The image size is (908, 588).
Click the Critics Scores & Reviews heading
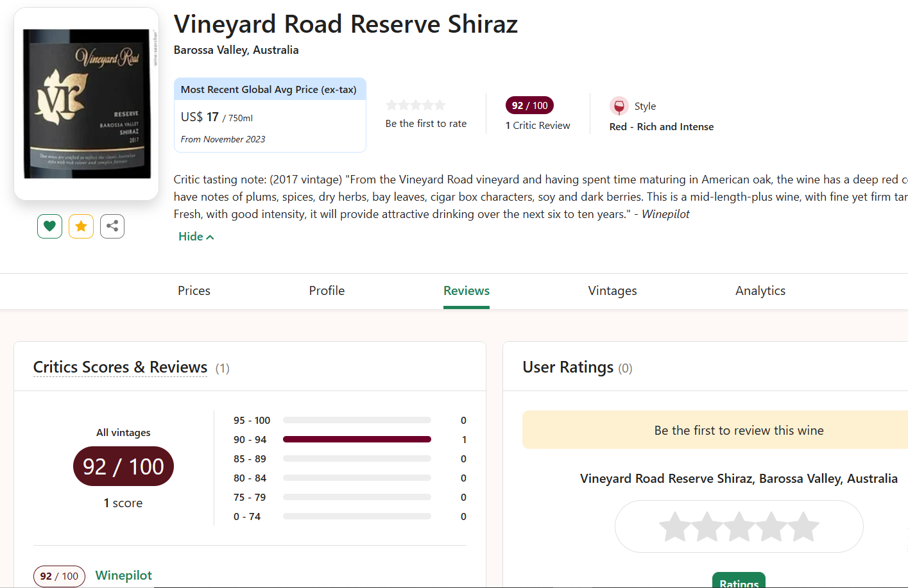(120, 367)
